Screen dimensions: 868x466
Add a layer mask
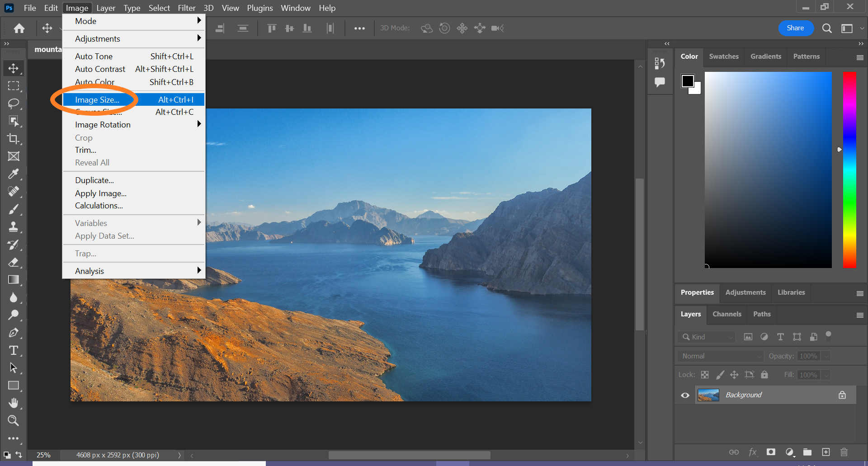click(771, 452)
